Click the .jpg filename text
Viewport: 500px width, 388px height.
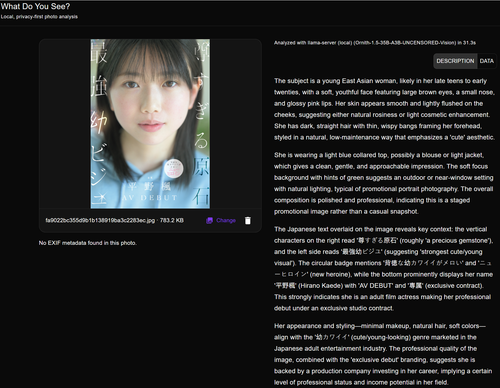point(100,220)
